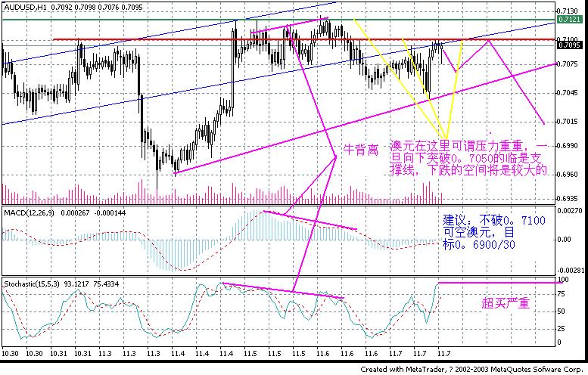Click the 0.7130 price axis label
Image resolution: width=588 pixels, height=375 pixels.
click(568, 11)
